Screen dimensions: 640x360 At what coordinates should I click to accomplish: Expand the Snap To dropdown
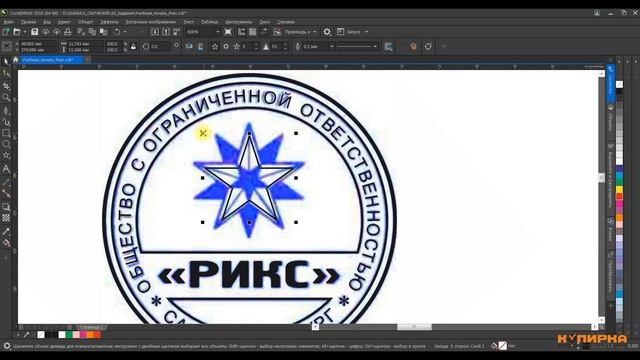coord(314,31)
